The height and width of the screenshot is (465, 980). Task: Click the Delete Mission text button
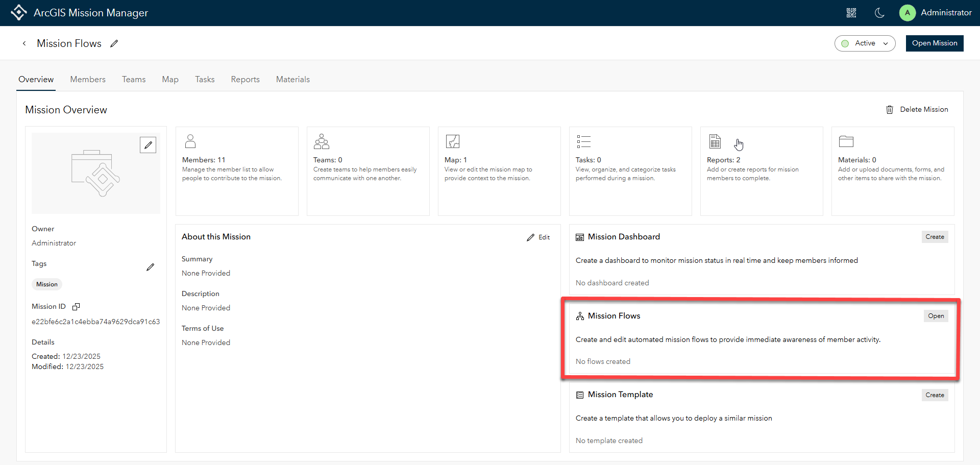click(924, 109)
